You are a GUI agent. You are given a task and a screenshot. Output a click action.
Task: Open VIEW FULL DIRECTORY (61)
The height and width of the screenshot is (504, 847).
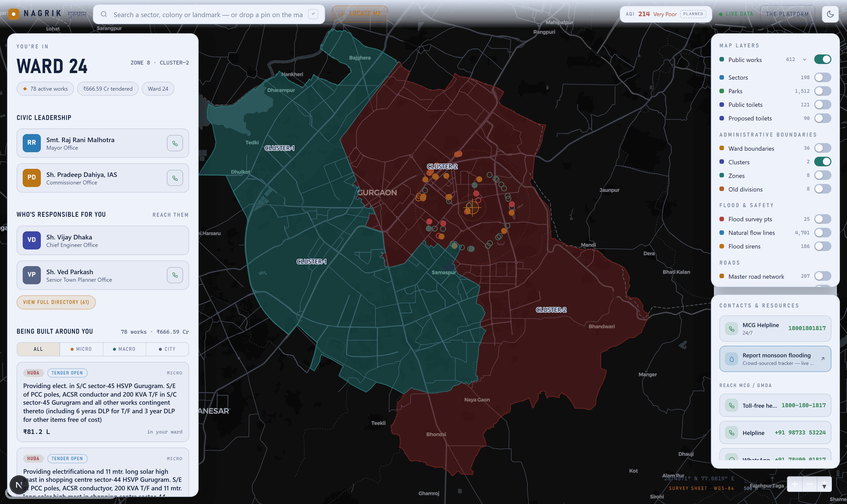click(x=56, y=302)
